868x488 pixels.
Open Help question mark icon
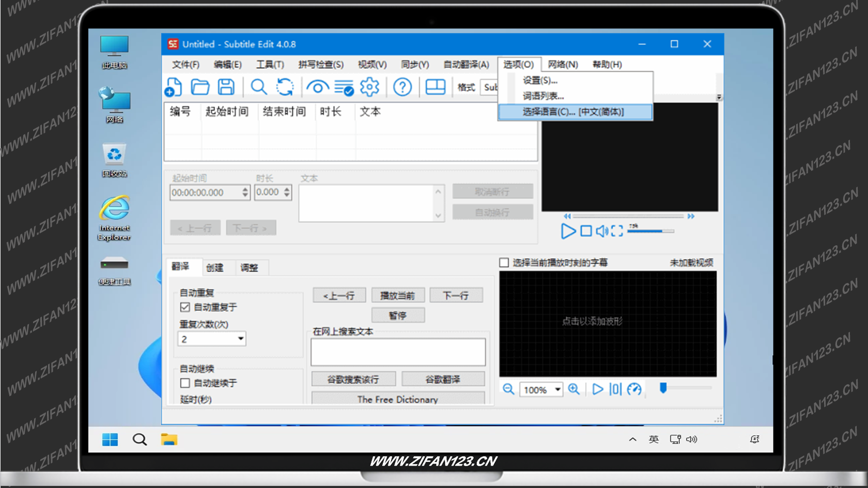pos(402,87)
